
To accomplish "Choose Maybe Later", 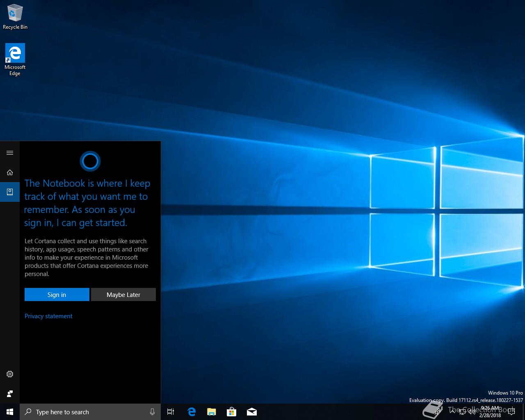I will click(123, 294).
